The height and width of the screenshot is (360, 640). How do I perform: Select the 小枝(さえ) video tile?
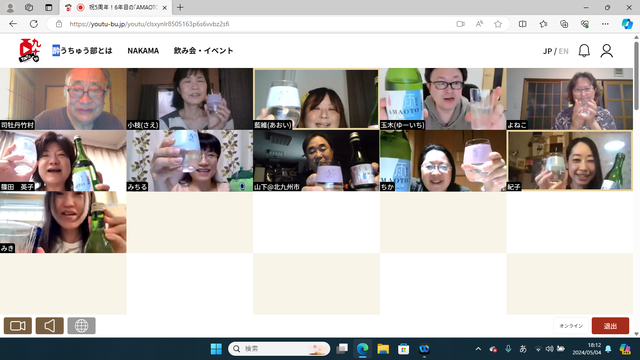tap(190, 99)
